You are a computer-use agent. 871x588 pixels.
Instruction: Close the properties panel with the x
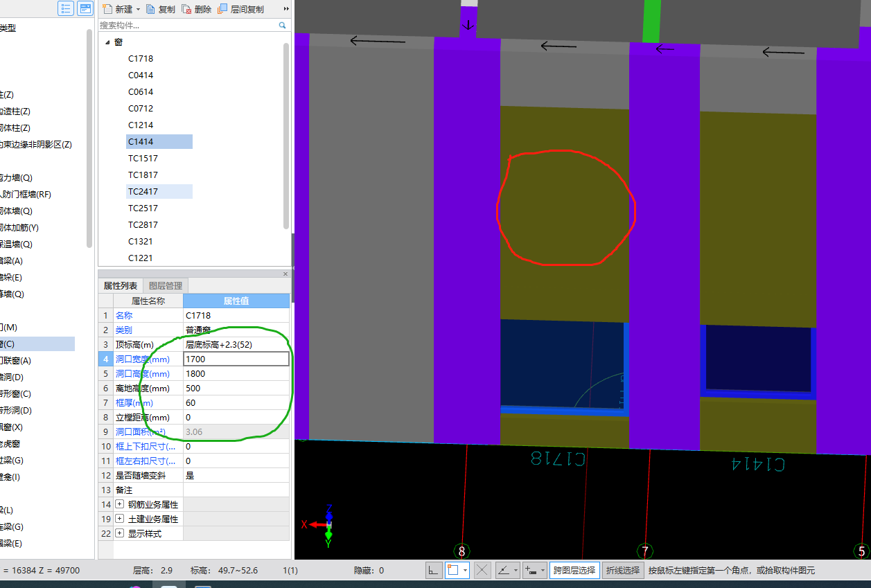tap(285, 274)
